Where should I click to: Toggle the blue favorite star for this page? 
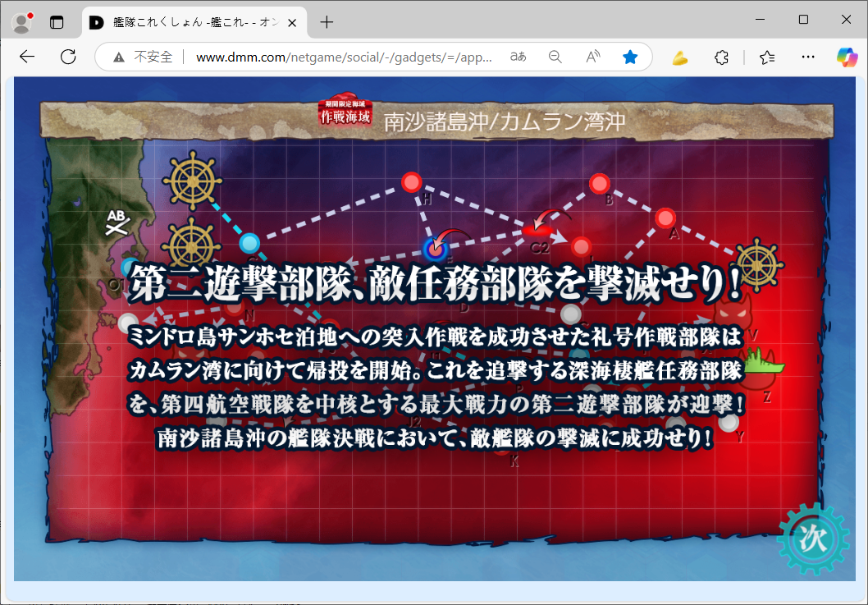(630, 57)
